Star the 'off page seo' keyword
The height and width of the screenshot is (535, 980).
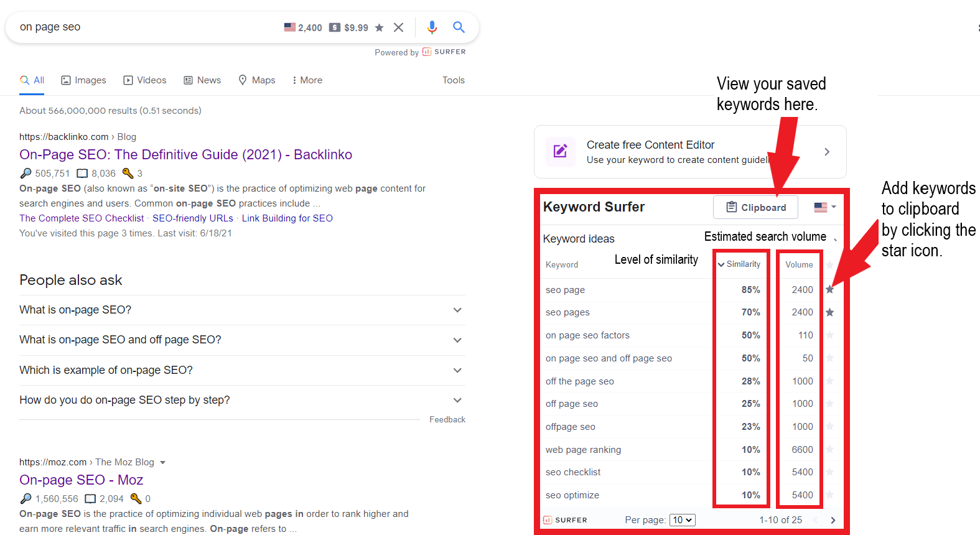pos(829,404)
